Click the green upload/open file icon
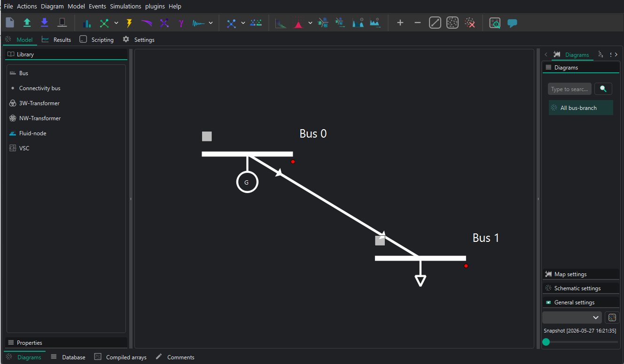This screenshot has width=624, height=364. tap(27, 23)
